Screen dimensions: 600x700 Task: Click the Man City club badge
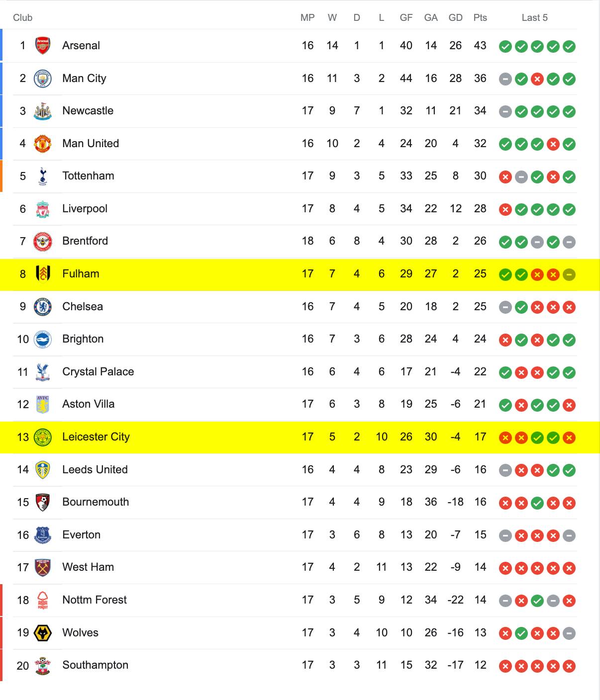click(x=43, y=79)
